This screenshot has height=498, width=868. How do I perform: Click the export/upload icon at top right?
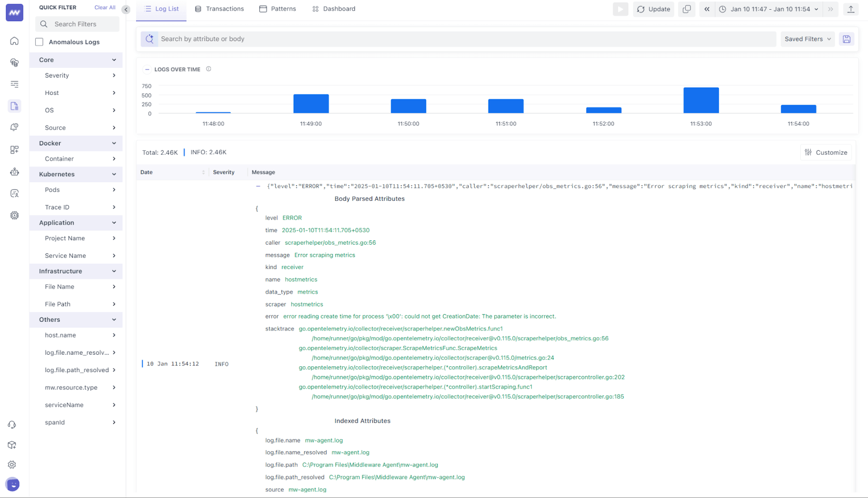851,9
